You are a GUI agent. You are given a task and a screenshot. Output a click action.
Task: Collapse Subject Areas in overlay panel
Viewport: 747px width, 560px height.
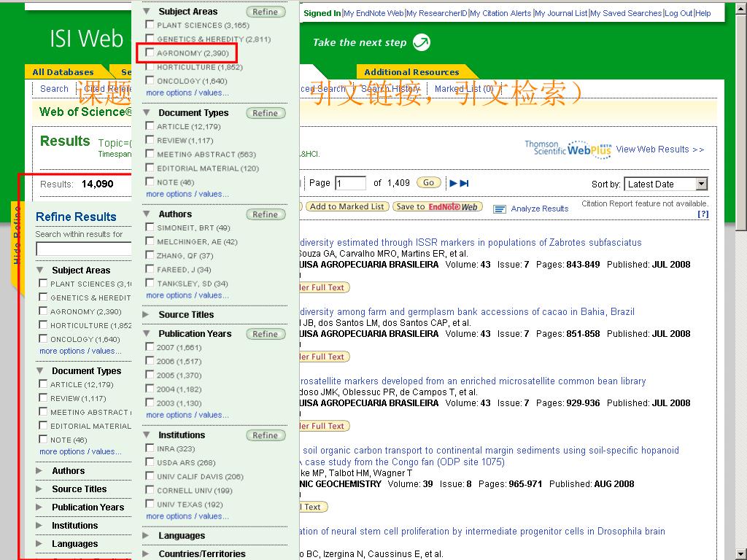[147, 12]
